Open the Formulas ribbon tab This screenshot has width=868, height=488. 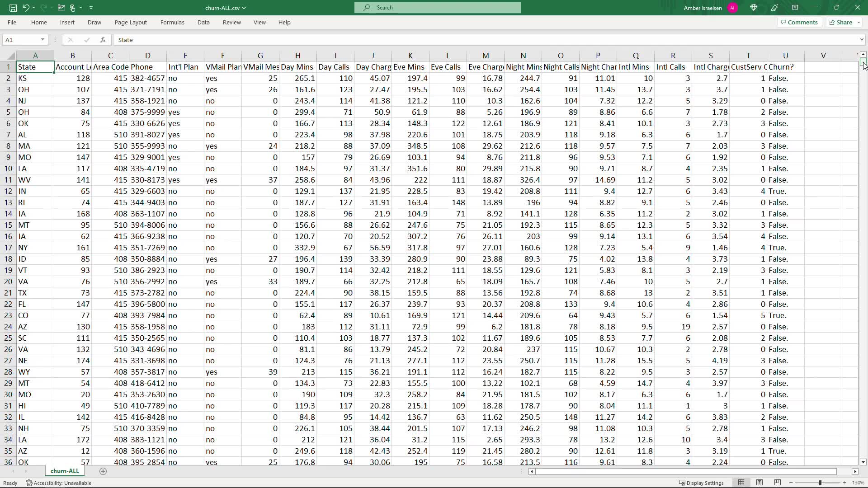tap(172, 22)
